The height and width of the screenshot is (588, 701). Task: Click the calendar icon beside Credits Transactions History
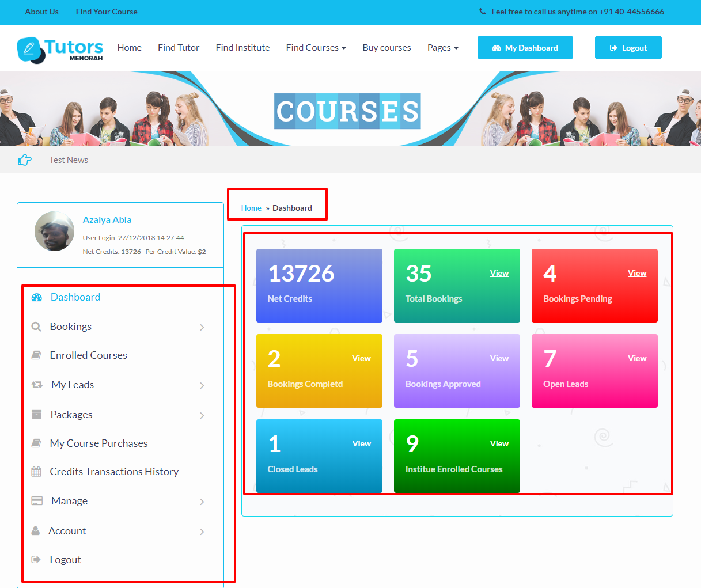[36, 472]
